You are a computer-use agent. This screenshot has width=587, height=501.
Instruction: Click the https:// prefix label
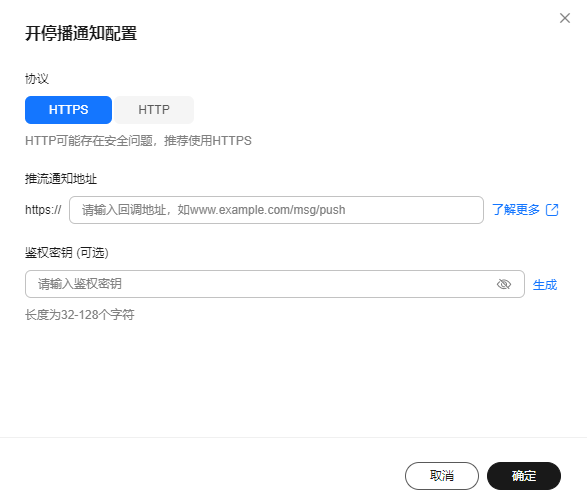tap(43, 210)
